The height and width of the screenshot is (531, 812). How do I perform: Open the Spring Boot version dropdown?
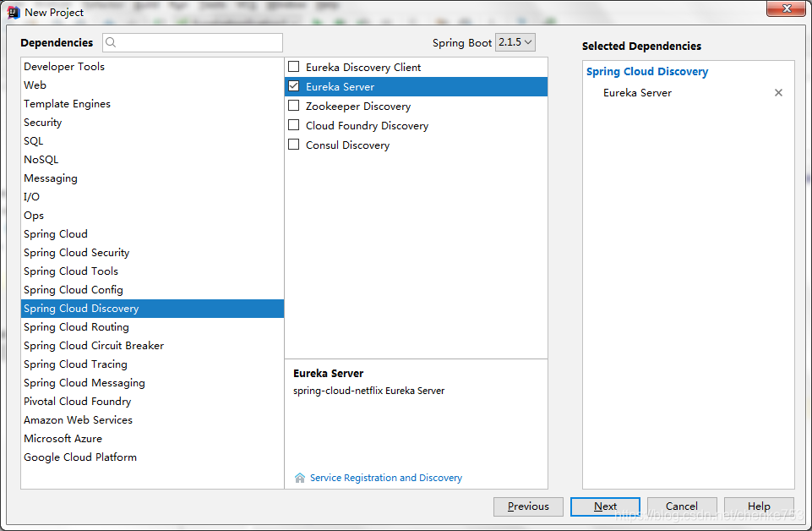[515, 42]
